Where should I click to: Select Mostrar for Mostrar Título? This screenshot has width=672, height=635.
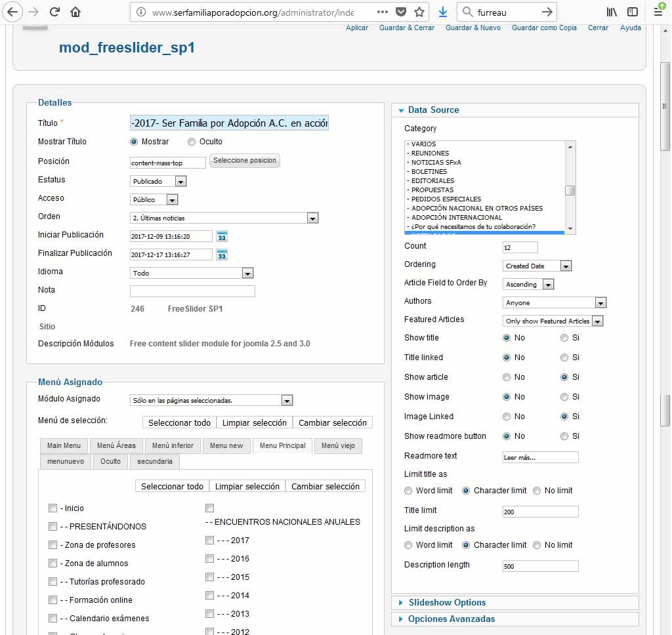[x=134, y=142]
